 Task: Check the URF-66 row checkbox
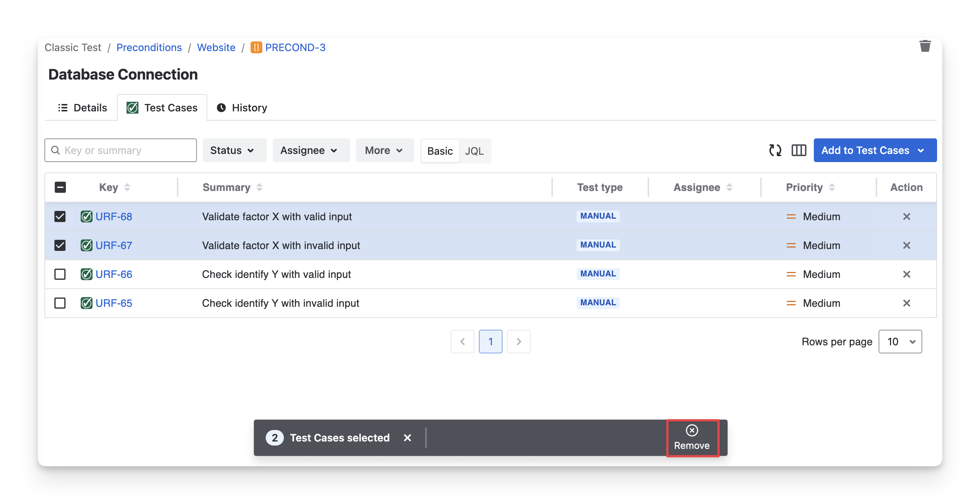[x=60, y=274]
